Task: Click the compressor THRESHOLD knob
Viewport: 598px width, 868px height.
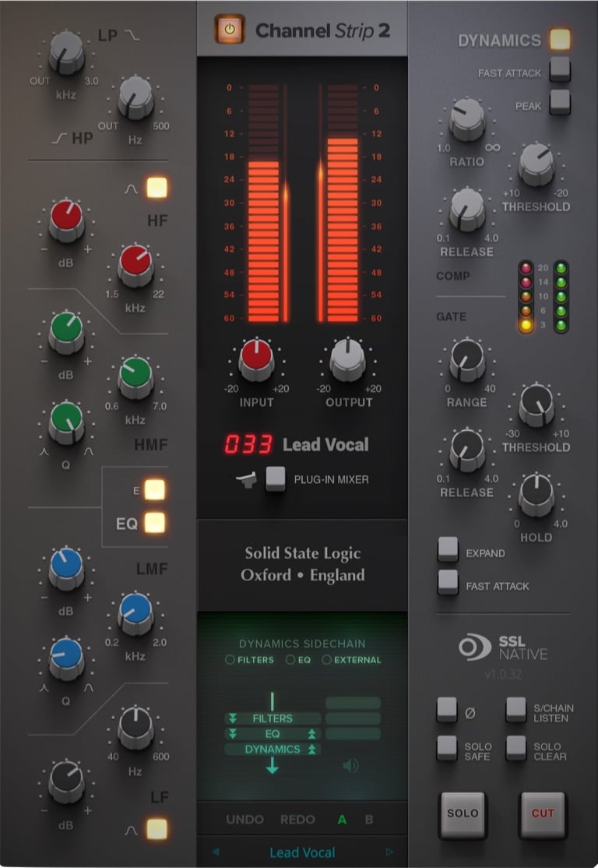Action: (x=536, y=164)
